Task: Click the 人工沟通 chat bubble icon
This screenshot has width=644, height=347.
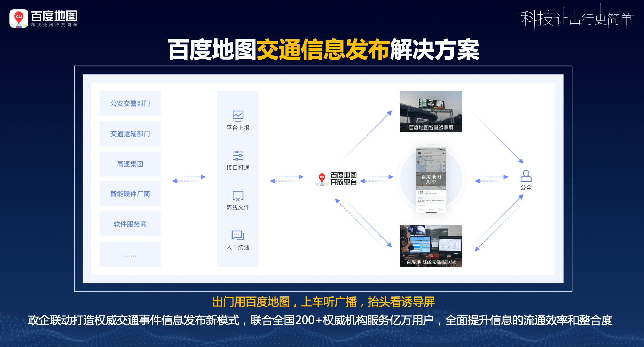Action: [237, 235]
